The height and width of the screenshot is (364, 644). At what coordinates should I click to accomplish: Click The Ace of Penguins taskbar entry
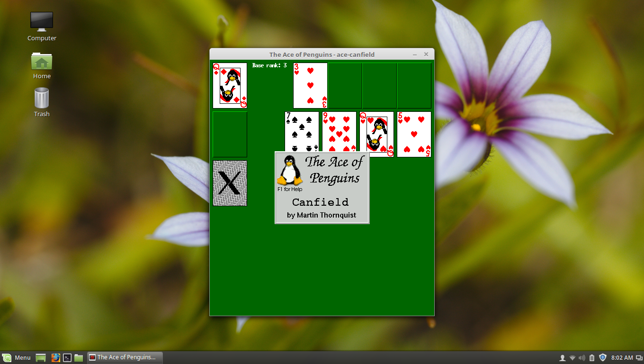pos(125,357)
